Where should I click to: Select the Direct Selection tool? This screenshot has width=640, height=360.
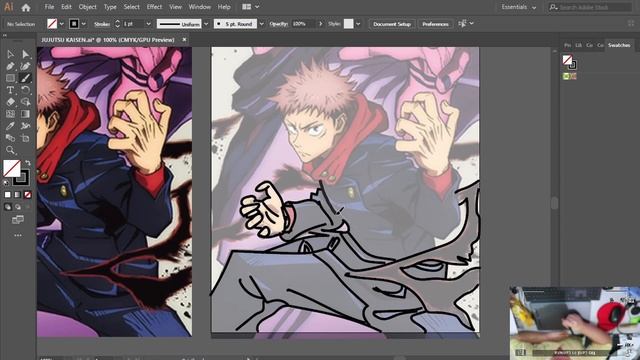point(25,54)
